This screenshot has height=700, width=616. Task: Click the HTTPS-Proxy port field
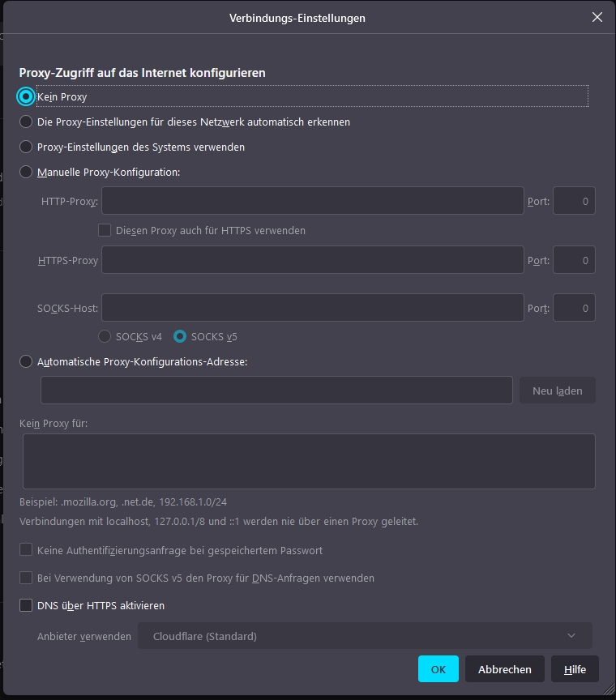coord(574,260)
